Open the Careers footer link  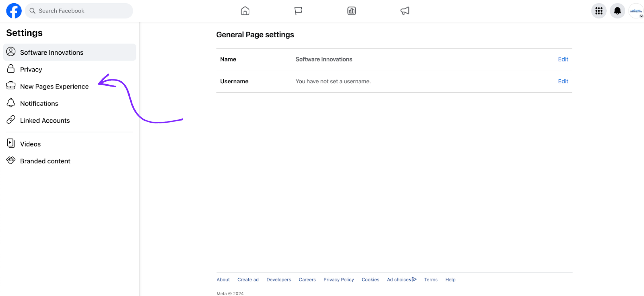point(307,280)
